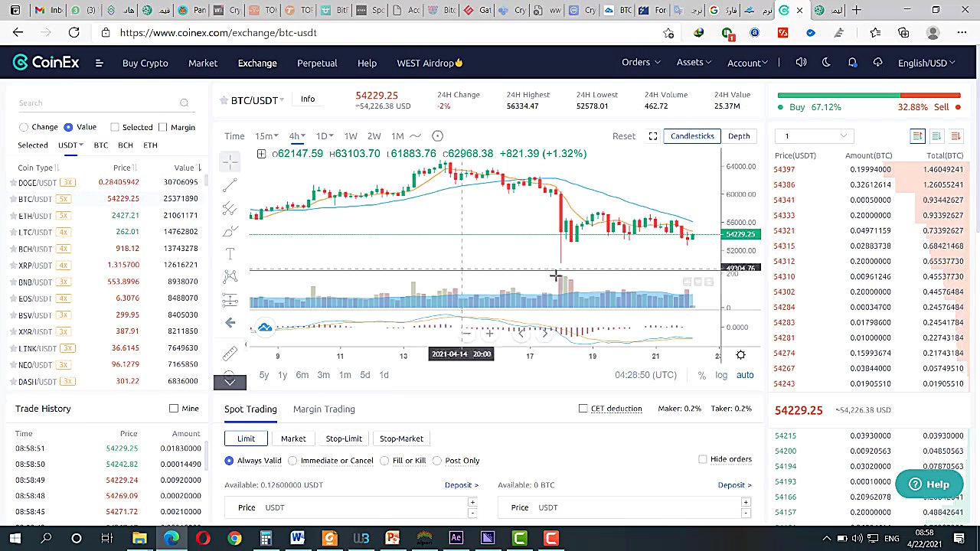Screen dimensions: 980x551
Task: Click the back arrow in chart toolbar
Action: click(230, 323)
